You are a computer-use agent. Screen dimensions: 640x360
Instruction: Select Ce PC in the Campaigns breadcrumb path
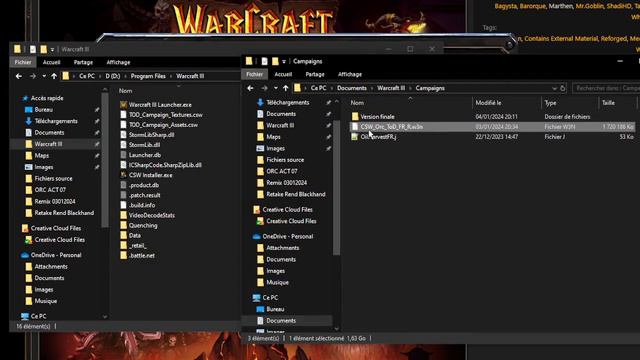(318, 88)
